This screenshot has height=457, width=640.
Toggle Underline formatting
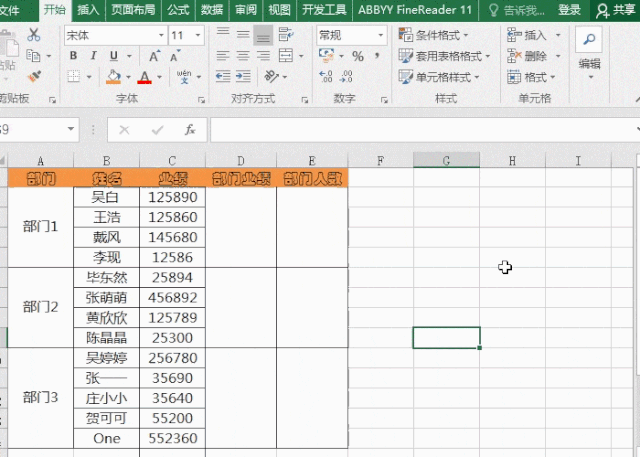tap(114, 55)
